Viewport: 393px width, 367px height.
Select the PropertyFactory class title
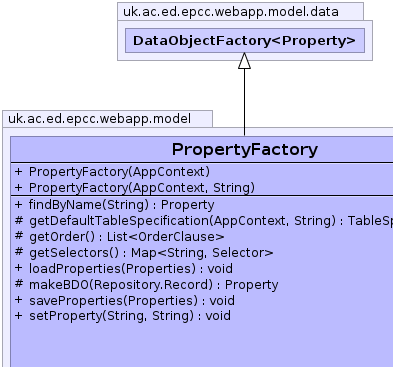coord(245,149)
